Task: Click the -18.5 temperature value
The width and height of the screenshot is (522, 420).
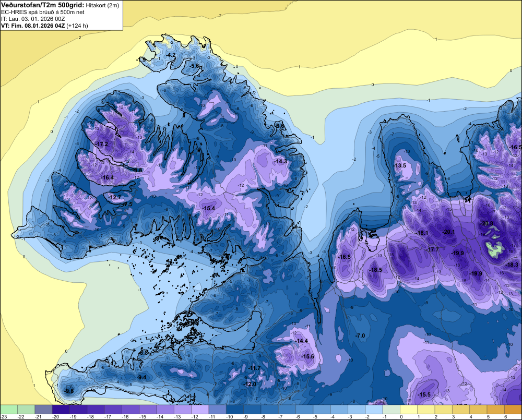Action: tap(376, 270)
